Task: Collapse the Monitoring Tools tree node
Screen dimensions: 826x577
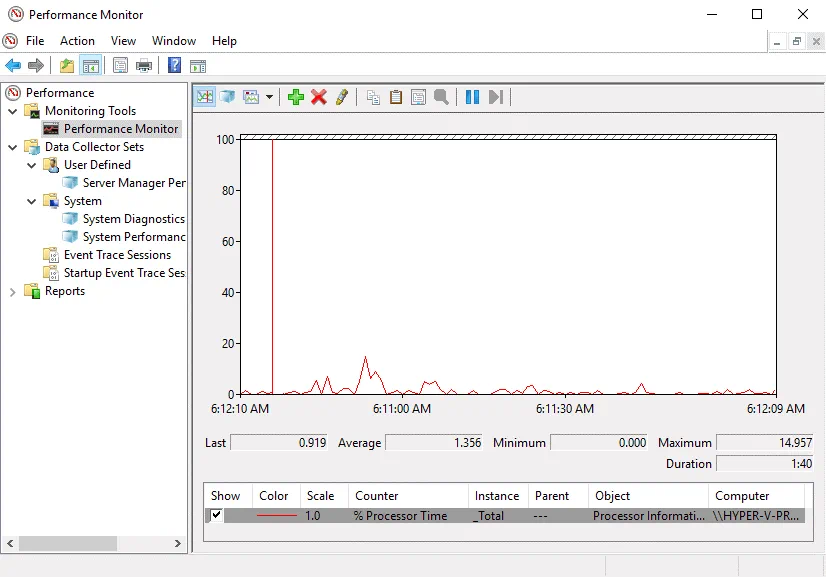Action: pos(13,111)
